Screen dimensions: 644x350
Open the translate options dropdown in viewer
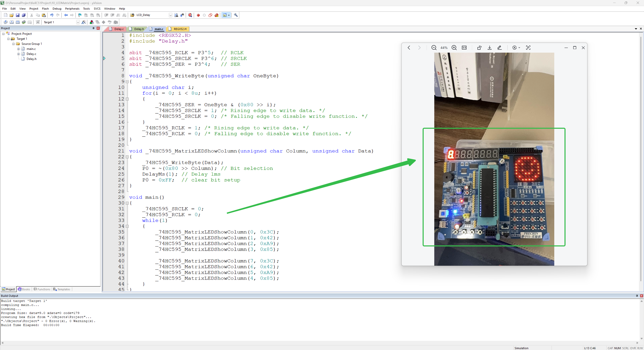(x=519, y=48)
